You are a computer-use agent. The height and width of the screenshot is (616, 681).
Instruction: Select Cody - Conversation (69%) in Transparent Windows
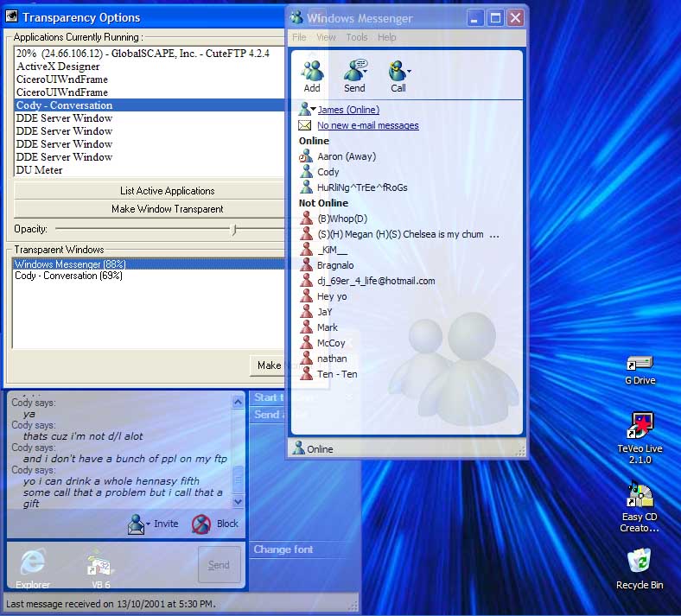tap(68, 276)
